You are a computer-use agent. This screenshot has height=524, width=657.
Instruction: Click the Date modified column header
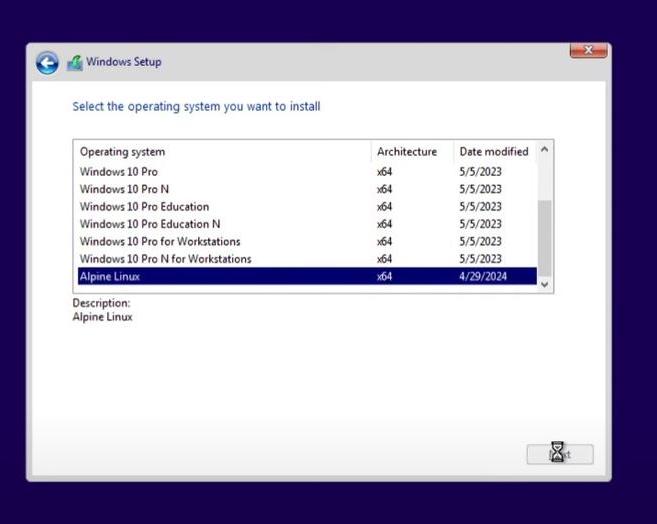coord(494,152)
